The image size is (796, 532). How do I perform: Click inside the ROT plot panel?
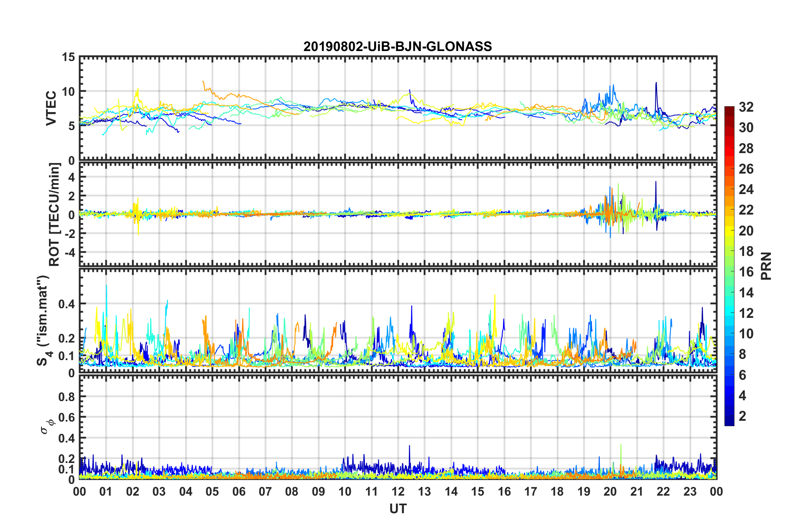(x=398, y=215)
